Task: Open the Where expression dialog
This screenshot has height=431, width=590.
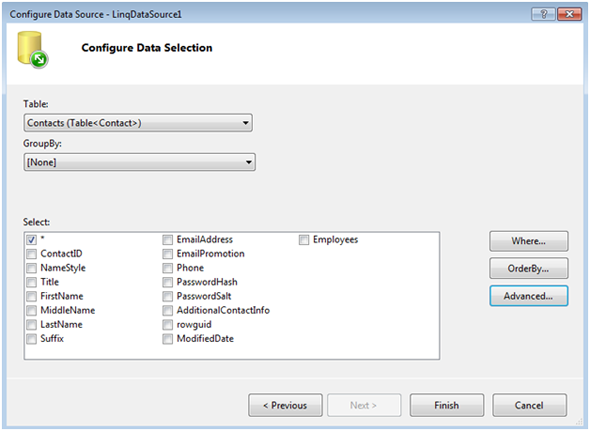Action: 529,241
